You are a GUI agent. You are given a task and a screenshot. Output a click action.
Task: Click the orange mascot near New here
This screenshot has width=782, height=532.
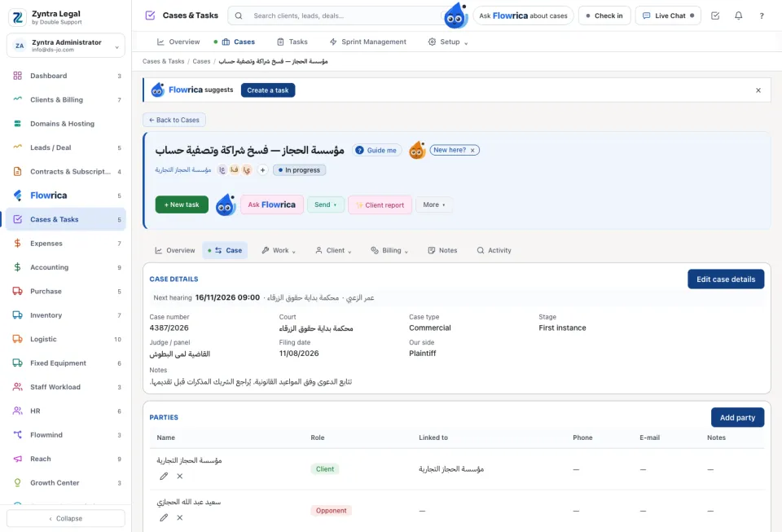(417, 150)
